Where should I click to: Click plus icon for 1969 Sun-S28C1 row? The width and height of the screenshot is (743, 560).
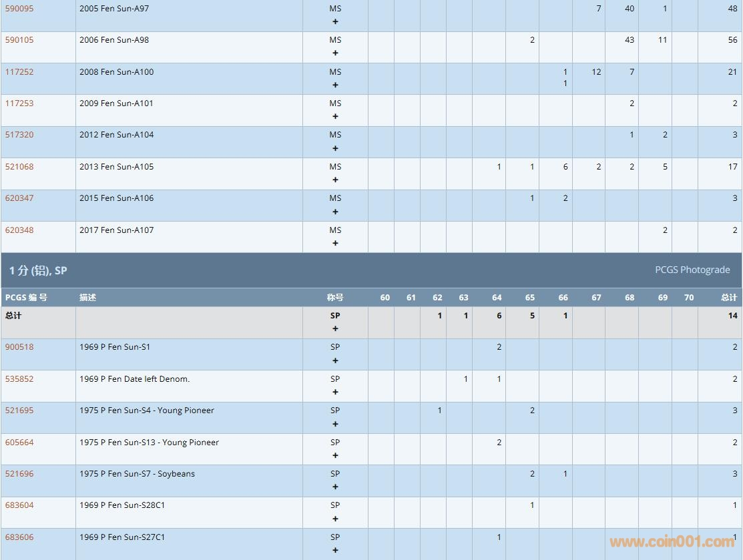pyautogui.click(x=335, y=519)
